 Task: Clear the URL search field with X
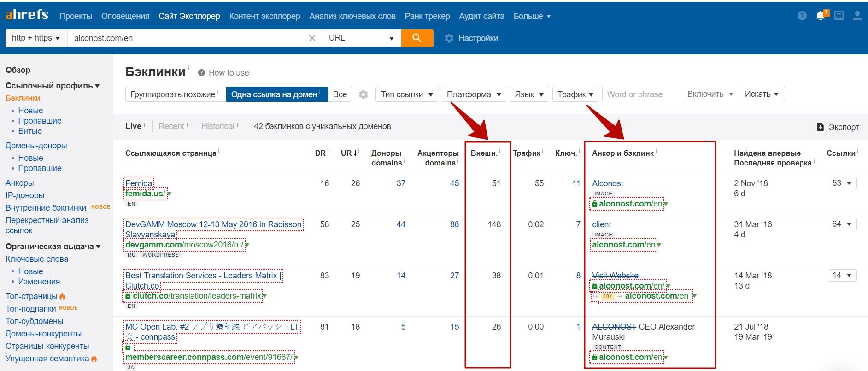pos(312,38)
